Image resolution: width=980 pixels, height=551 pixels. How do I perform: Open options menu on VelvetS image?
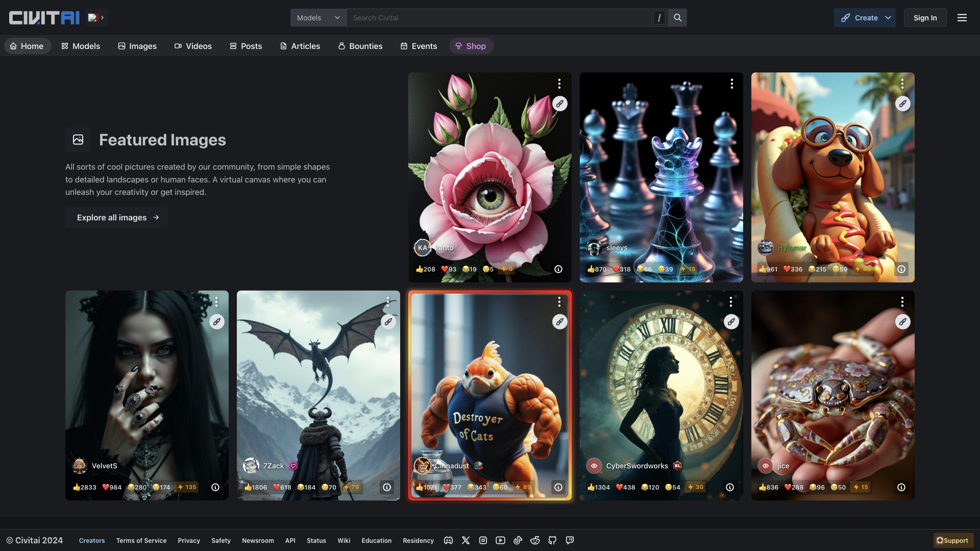pos(216,302)
